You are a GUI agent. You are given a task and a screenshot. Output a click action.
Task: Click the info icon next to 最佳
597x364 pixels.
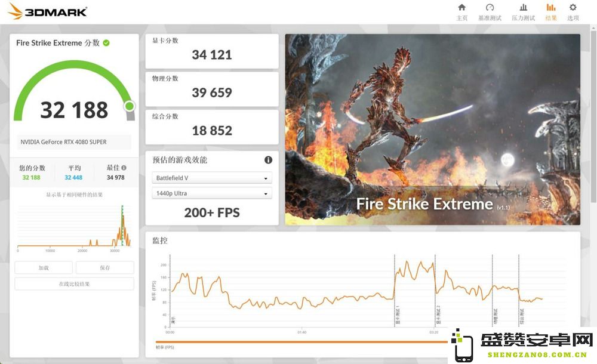(124, 168)
